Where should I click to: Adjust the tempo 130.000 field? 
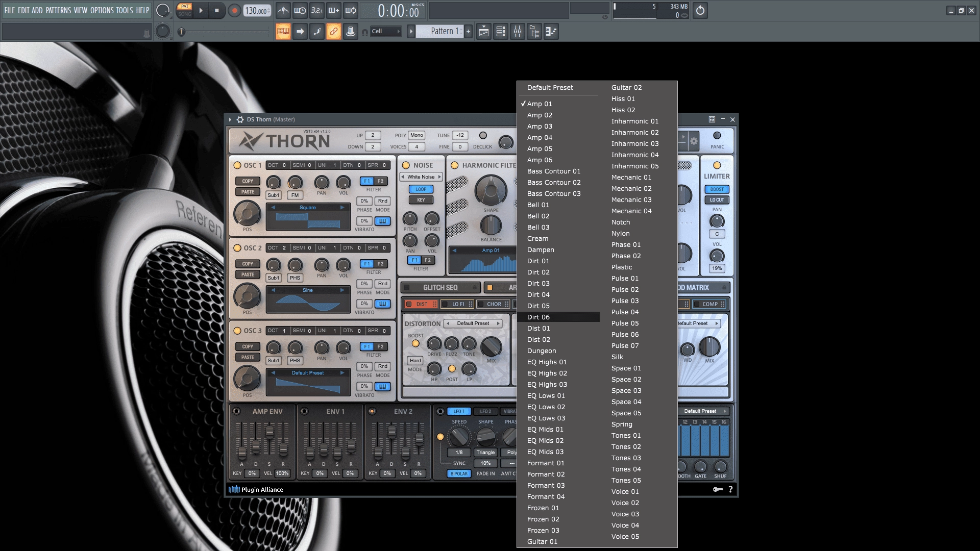click(x=257, y=11)
